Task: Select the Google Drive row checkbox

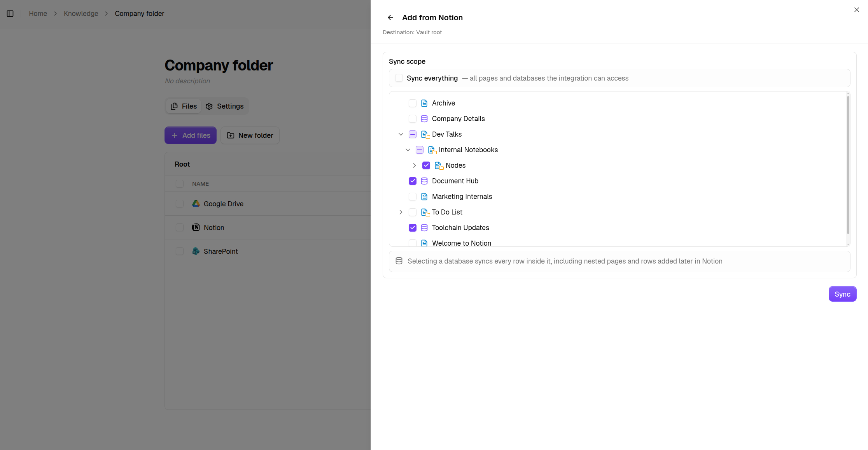Action: click(180, 204)
